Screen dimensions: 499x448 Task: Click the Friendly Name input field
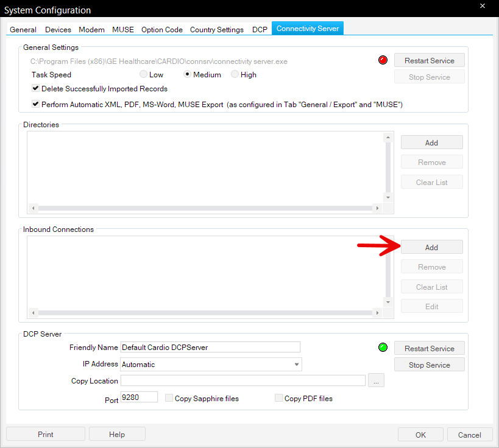click(x=210, y=347)
